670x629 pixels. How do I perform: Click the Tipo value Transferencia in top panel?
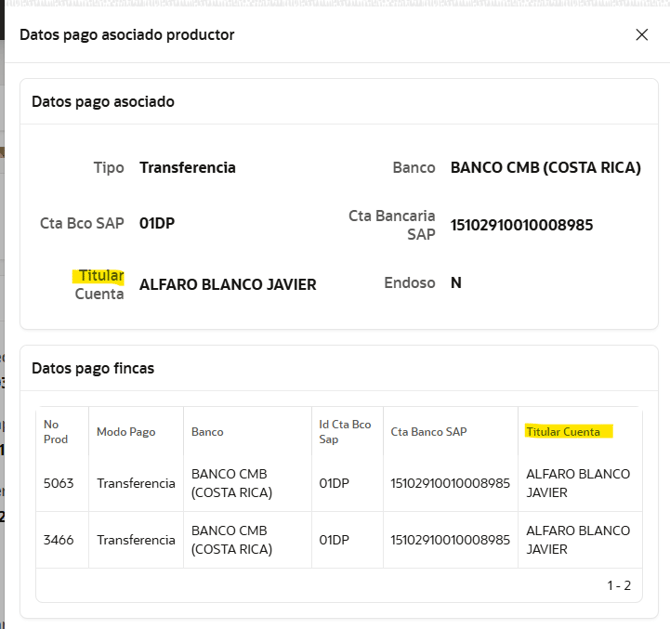click(x=187, y=168)
